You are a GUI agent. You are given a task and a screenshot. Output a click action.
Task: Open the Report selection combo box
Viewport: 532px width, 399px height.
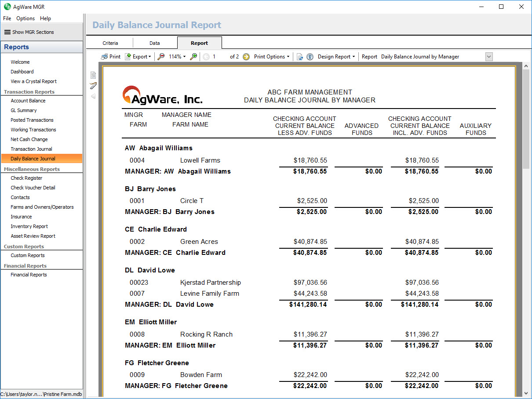pos(489,57)
